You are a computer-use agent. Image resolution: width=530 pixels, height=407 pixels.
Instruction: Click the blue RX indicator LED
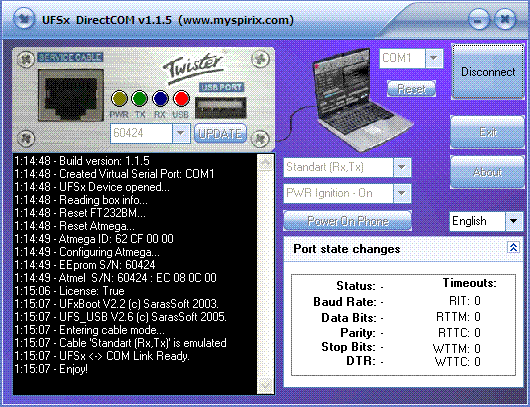click(160, 99)
